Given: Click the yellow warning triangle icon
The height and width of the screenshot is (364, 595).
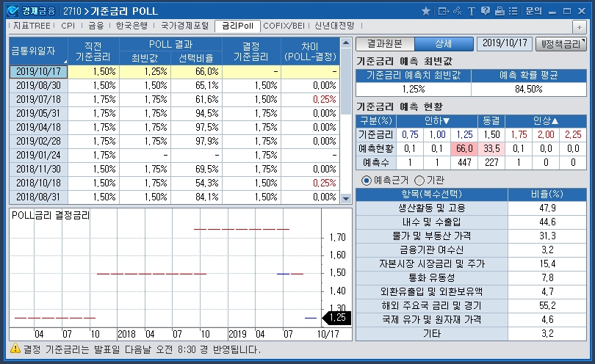Looking at the screenshot, I should [x=15, y=348].
